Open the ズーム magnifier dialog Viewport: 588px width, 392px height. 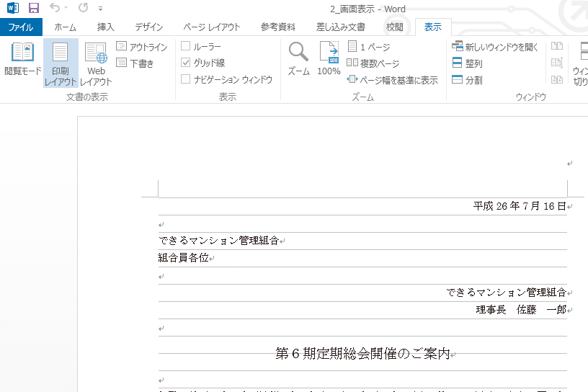[x=298, y=58]
